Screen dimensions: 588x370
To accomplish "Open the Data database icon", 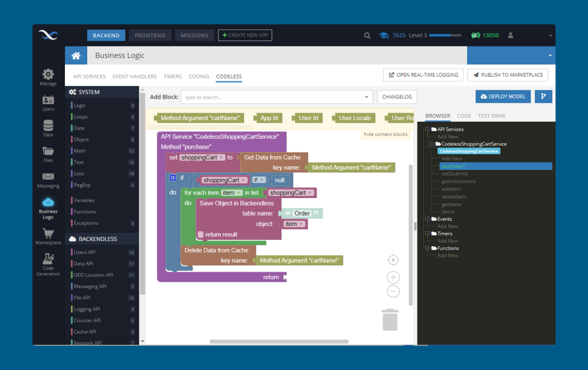I will pos(48,126).
